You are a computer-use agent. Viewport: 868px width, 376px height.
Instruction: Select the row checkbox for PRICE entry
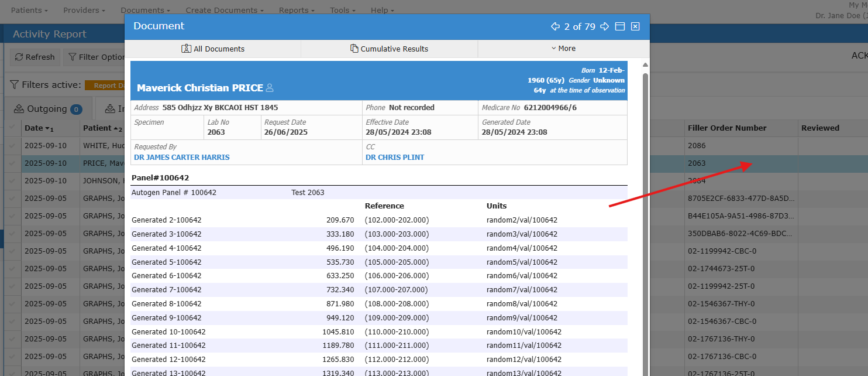pyautogui.click(x=12, y=163)
